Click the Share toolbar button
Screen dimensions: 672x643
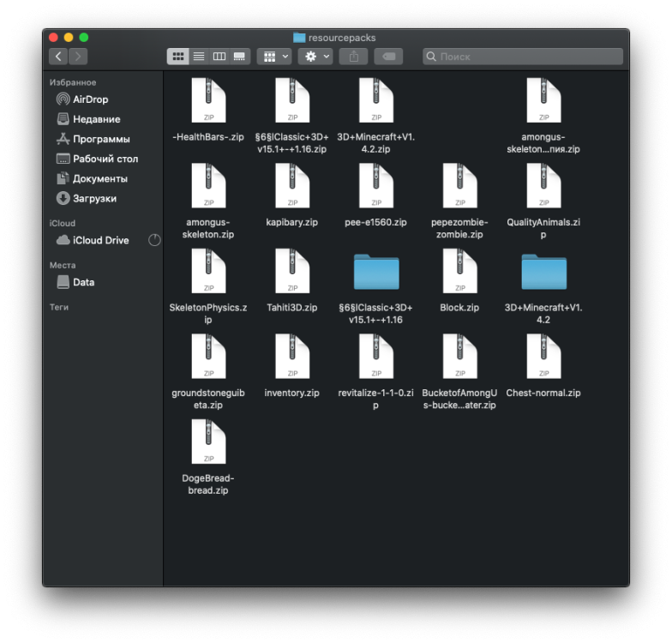click(353, 57)
